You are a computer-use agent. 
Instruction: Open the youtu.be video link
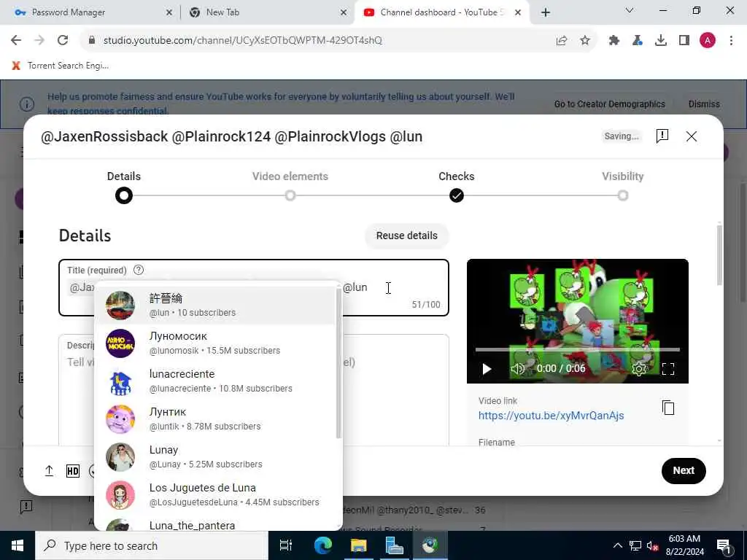click(x=551, y=415)
